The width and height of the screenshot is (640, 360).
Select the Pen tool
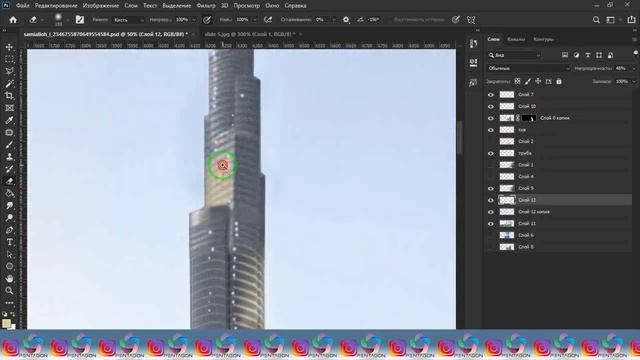coord(9,230)
